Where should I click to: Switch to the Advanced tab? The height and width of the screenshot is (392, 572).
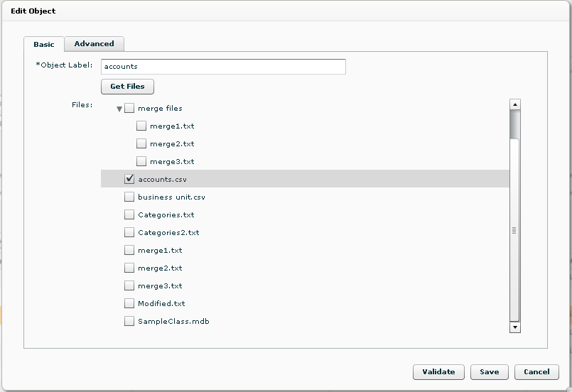coord(94,44)
